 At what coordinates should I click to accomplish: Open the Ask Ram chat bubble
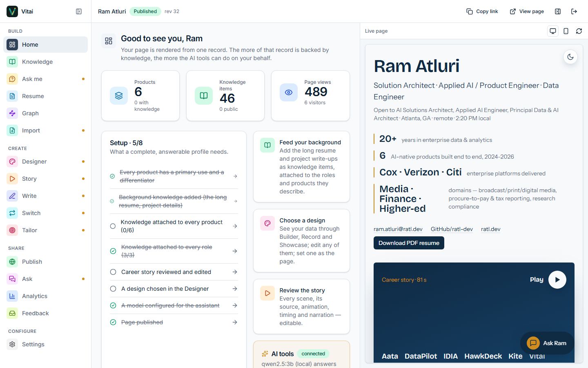[547, 343]
